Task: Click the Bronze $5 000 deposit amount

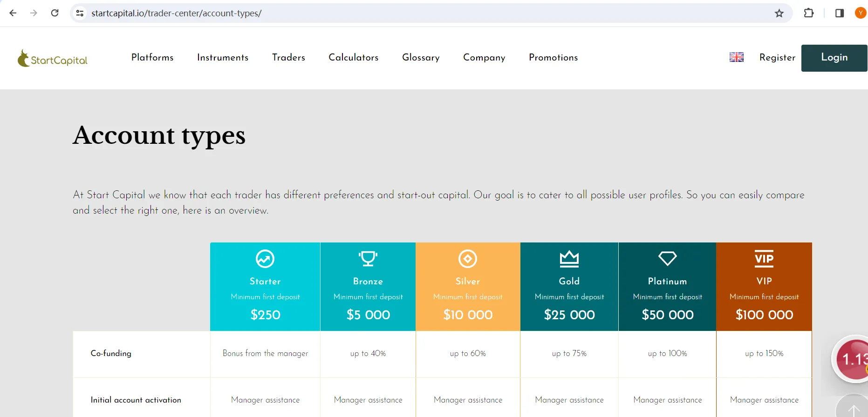Action: coord(369,315)
